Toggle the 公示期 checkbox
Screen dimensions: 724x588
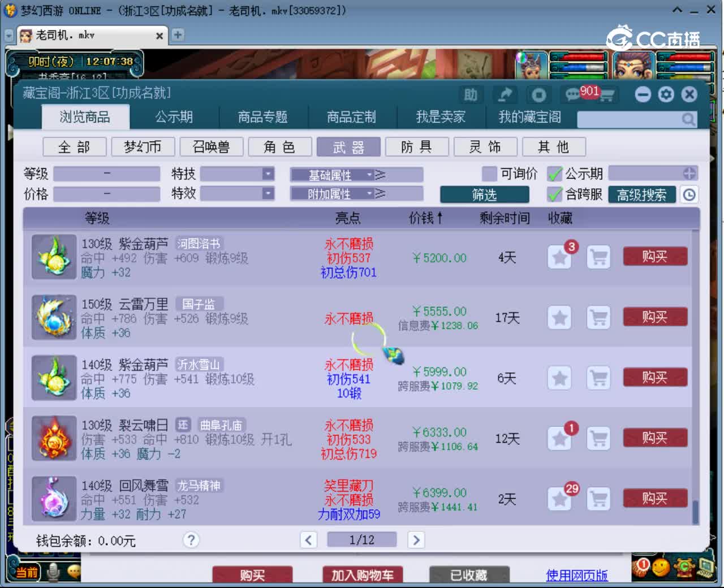coord(555,174)
